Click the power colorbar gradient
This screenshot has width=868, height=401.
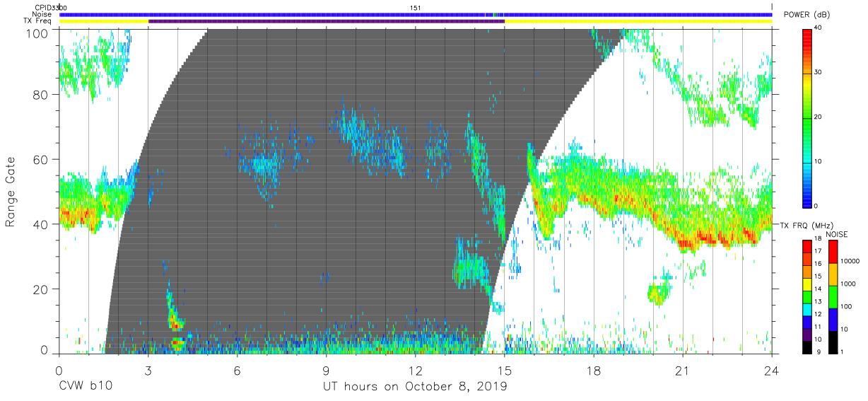[x=808, y=117]
